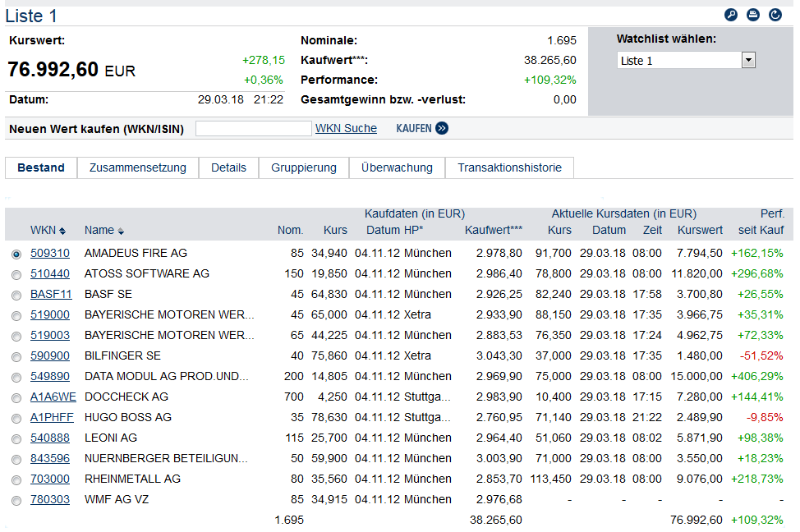Open WKN link 510440 for ATOSS

(x=50, y=273)
